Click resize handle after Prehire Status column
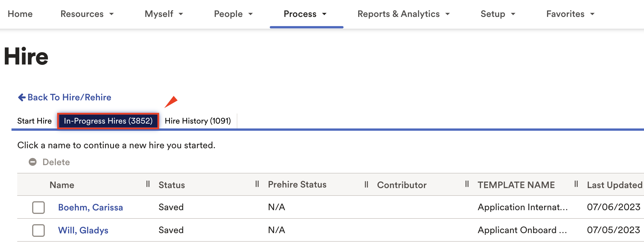This screenshot has width=644, height=246. click(x=366, y=184)
